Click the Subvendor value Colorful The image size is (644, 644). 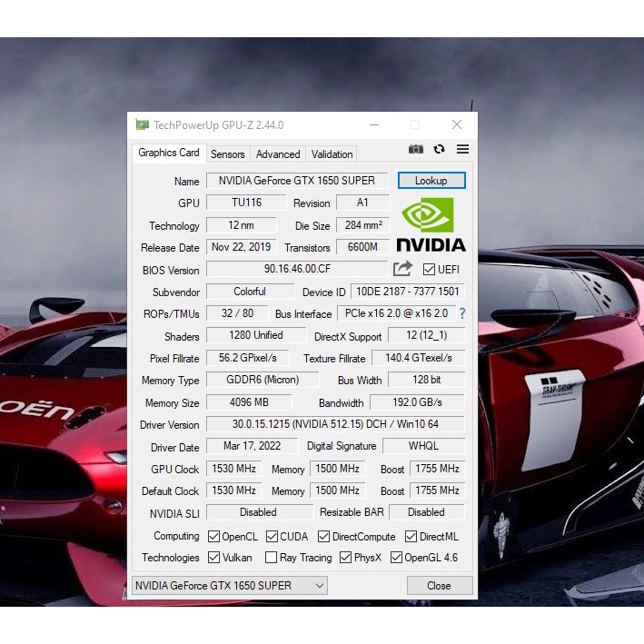pos(250,292)
